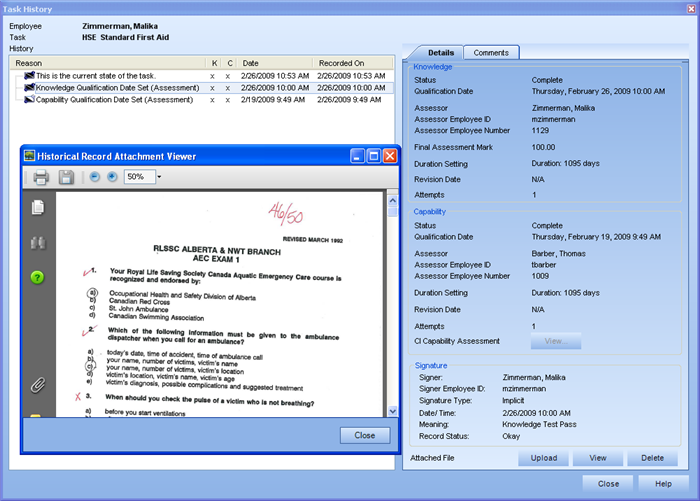Sort by the Date column header
The image size is (700, 501).
pos(275,63)
